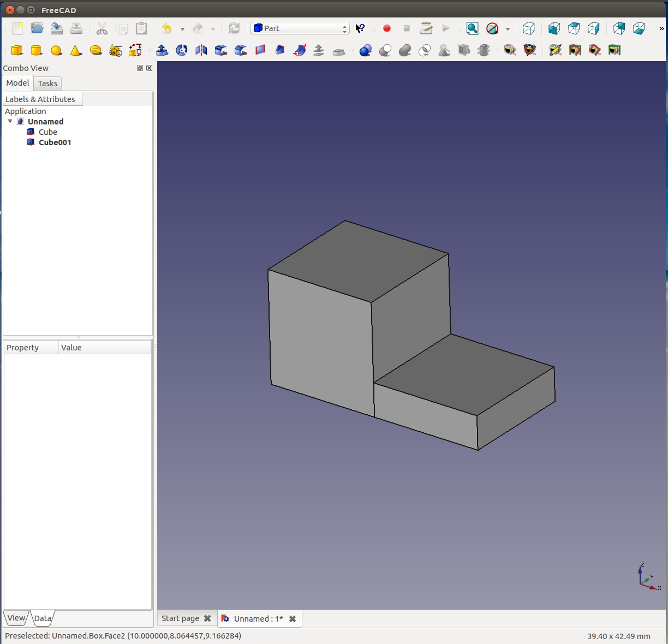
Task: Open the Start page document tab
Action: coord(180,618)
